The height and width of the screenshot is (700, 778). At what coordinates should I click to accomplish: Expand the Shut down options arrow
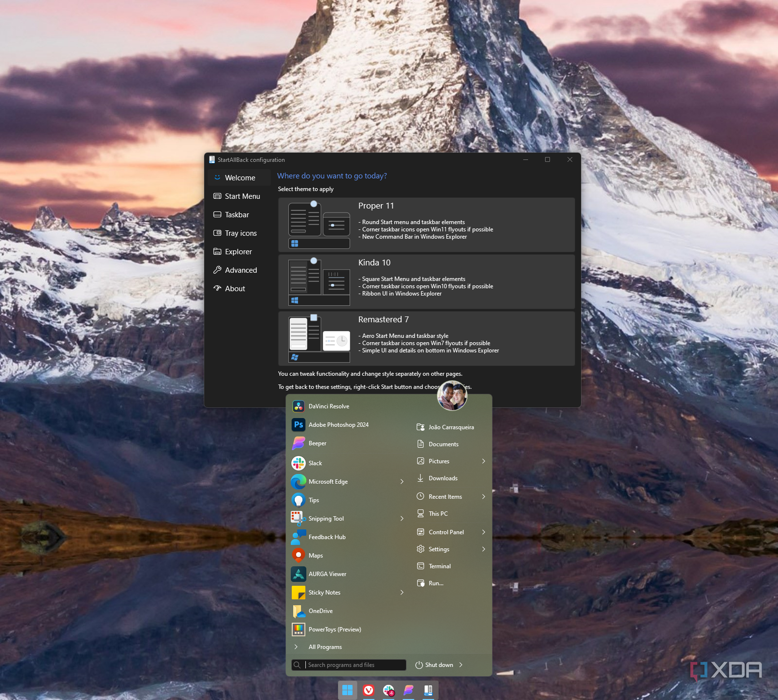(x=461, y=665)
